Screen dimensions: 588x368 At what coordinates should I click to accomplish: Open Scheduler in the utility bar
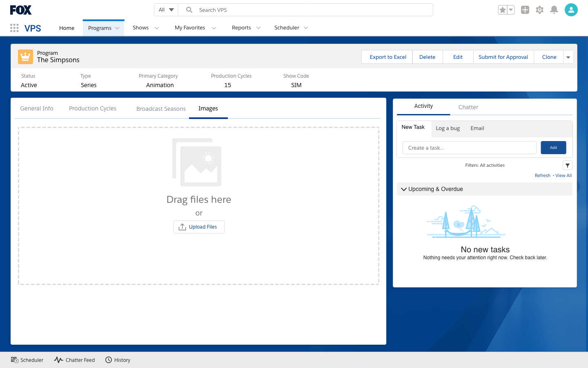27,360
